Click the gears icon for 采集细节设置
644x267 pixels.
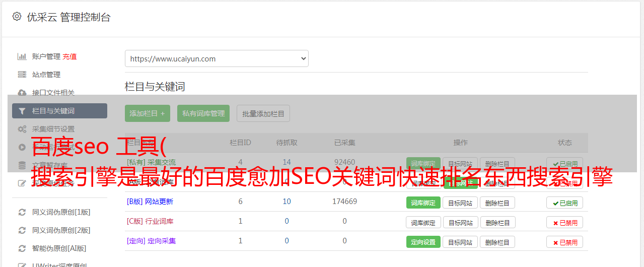[22, 129]
